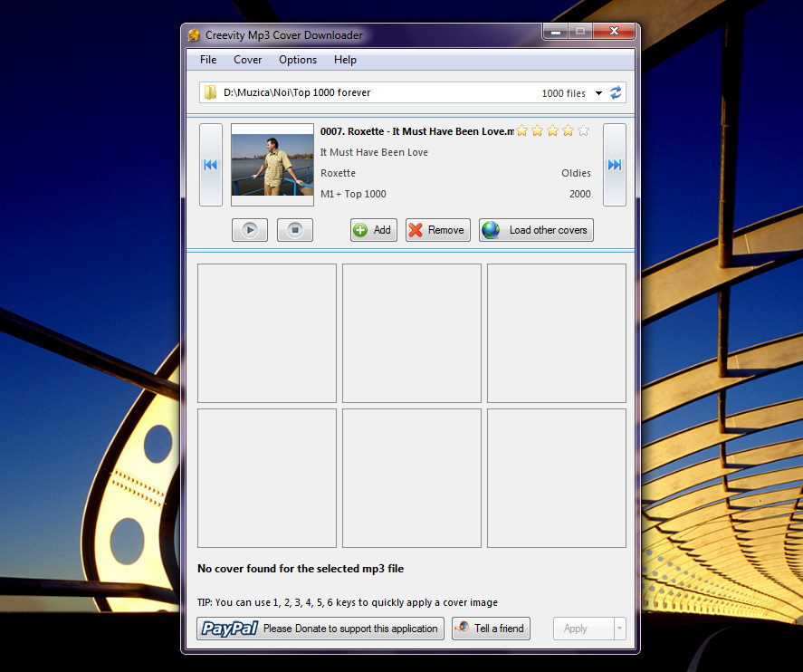Viewport: 803px width, 672px height.
Task: Set rating to five stars
Action: [x=583, y=131]
